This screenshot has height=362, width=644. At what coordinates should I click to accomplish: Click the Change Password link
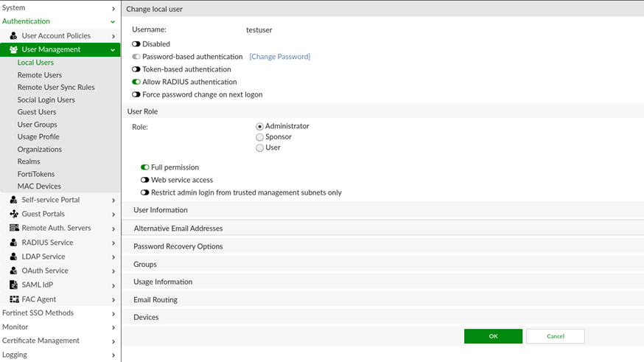[x=279, y=57]
